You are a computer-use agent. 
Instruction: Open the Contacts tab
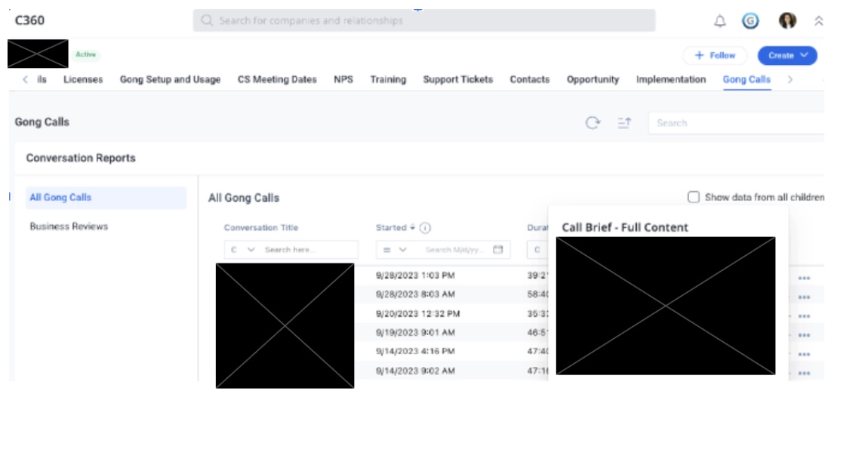tap(530, 79)
